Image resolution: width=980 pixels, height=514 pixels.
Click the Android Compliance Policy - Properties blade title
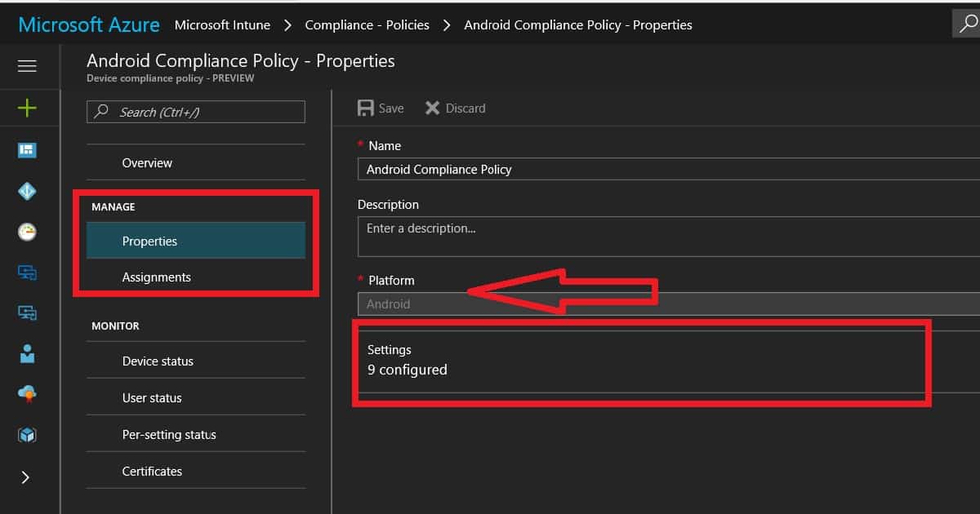tap(241, 60)
